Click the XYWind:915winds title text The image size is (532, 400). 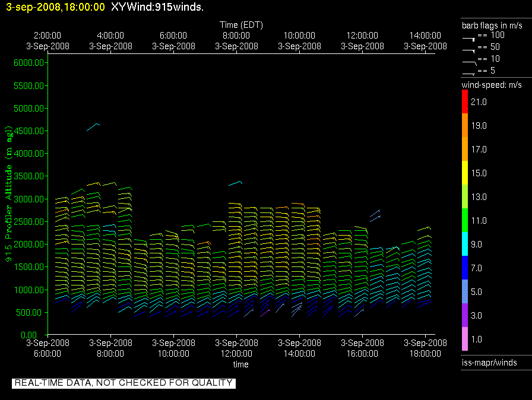157,7
